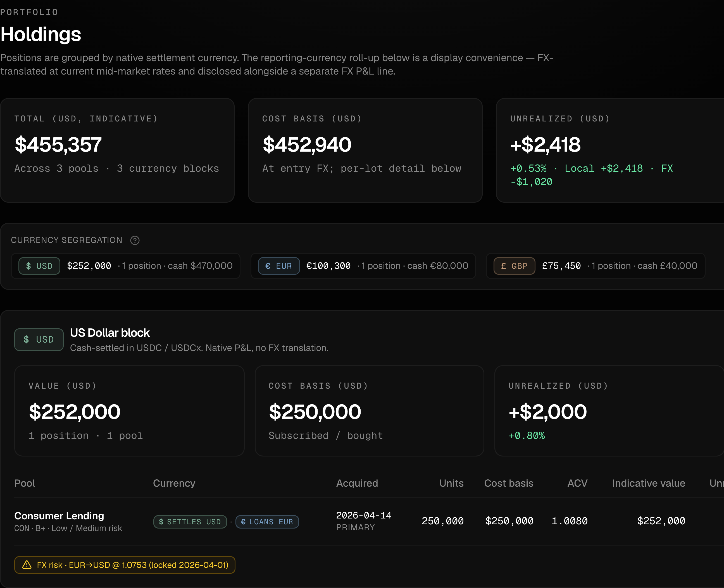Click 'Across 3 pools · 3 currency blocks'
Screen dimensions: 724x588
pyautogui.click(x=116, y=168)
